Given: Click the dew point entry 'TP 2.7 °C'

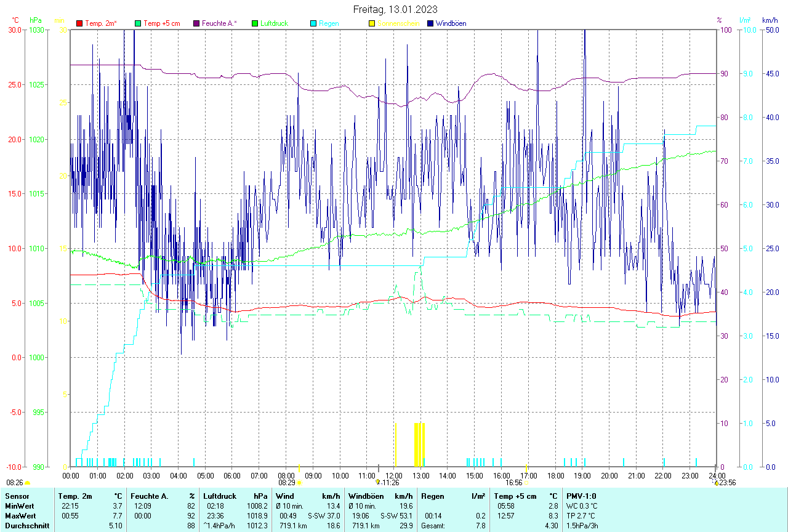Looking at the screenshot, I should tap(582, 516).
